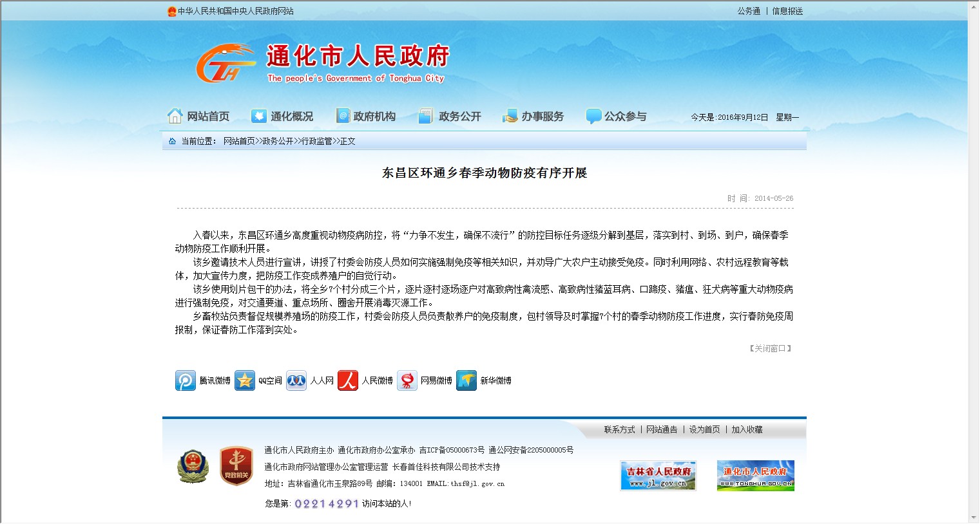The width and height of the screenshot is (980, 524).
Task: Go to 办事服务 in the navigation bar
Action: pyautogui.click(x=533, y=117)
